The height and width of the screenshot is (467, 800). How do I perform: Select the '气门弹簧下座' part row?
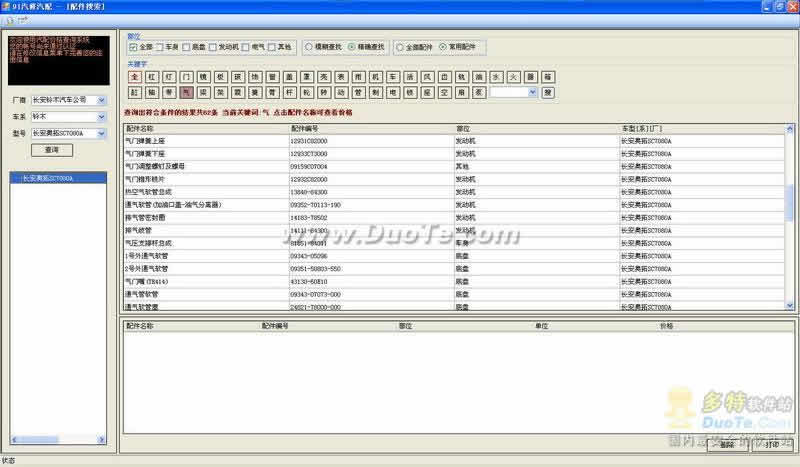pos(454,154)
